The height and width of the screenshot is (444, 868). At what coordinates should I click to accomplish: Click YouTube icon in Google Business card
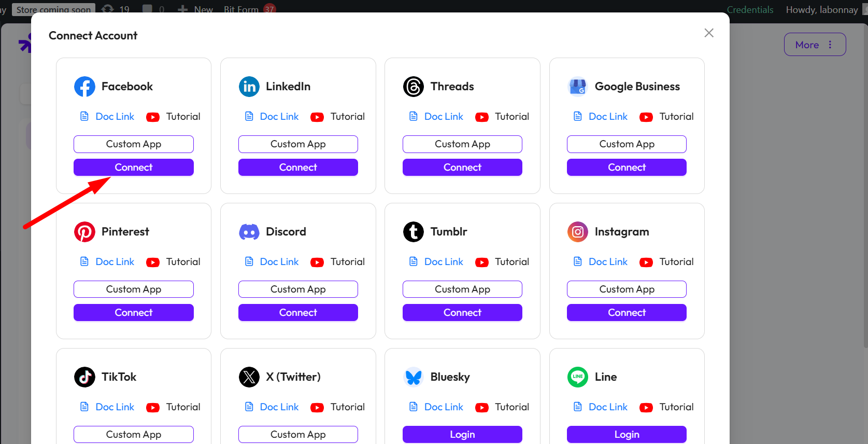(x=646, y=117)
